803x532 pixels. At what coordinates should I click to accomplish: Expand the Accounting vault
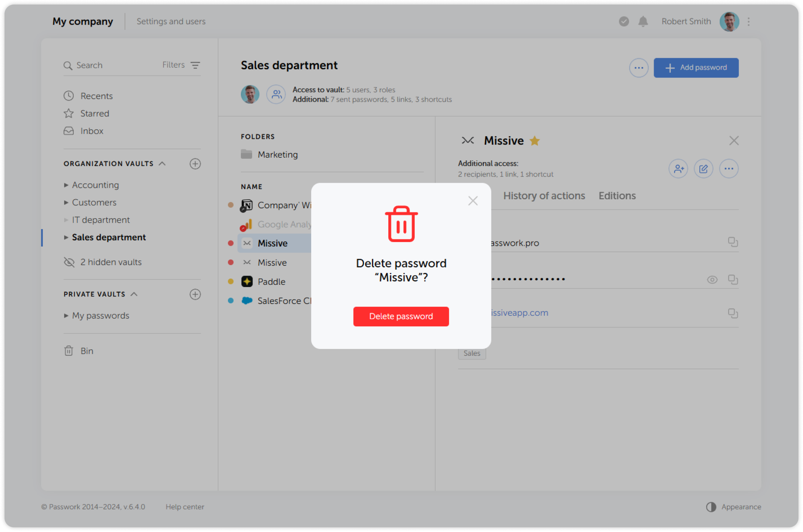(x=66, y=185)
